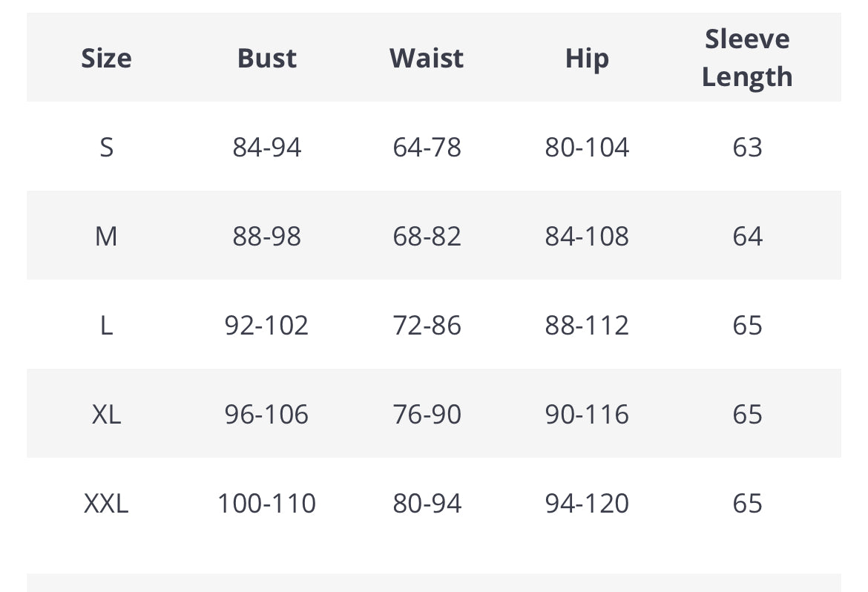Select the XXL size row label
This screenshot has width=868, height=592.
pyautogui.click(x=106, y=504)
